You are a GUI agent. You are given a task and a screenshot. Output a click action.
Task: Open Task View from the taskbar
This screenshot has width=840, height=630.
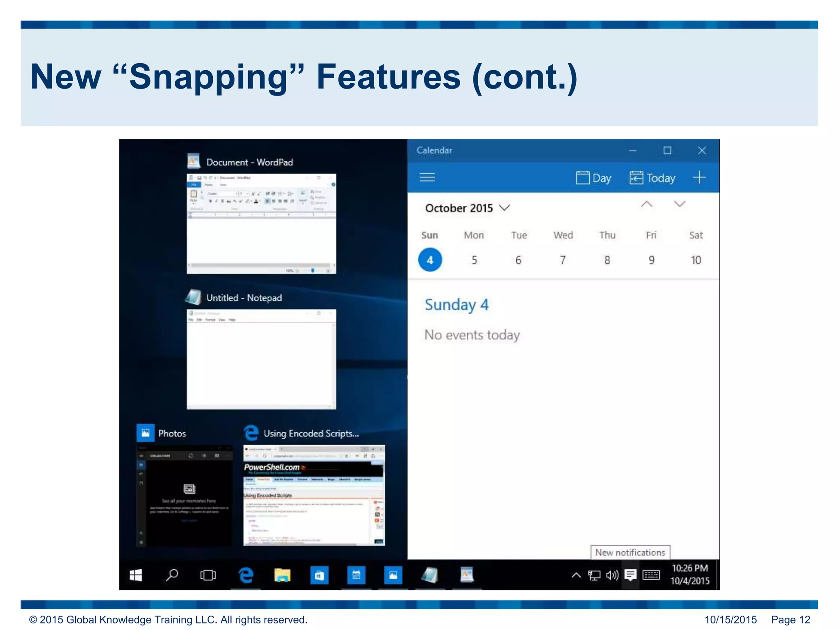click(208, 575)
